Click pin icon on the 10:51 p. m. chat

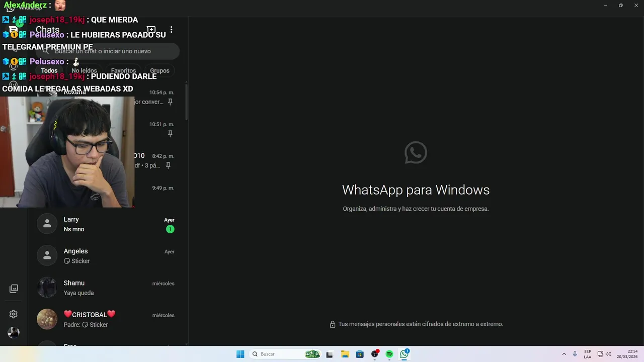(170, 134)
